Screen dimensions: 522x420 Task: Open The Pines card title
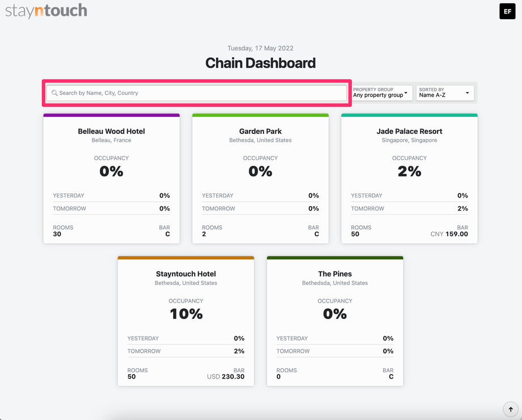tap(335, 274)
